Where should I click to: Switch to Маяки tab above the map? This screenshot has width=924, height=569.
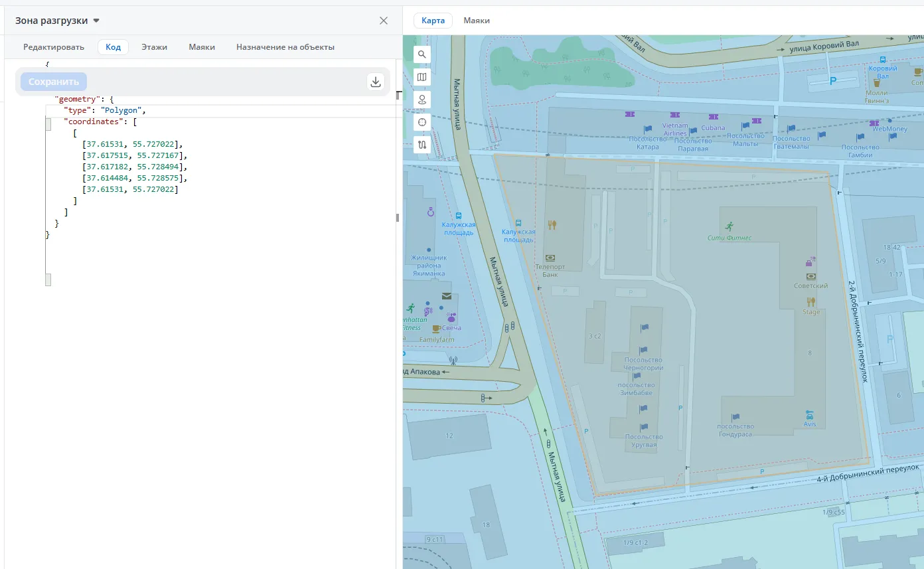pyautogui.click(x=477, y=21)
